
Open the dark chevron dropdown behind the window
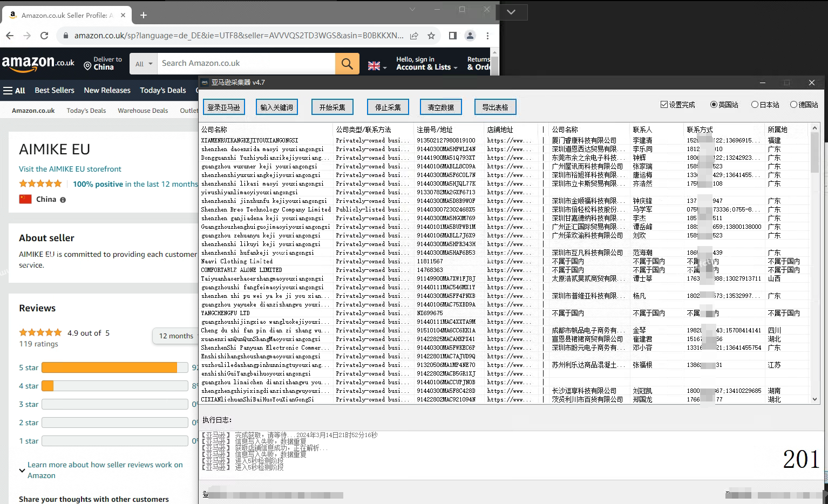point(511,12)
